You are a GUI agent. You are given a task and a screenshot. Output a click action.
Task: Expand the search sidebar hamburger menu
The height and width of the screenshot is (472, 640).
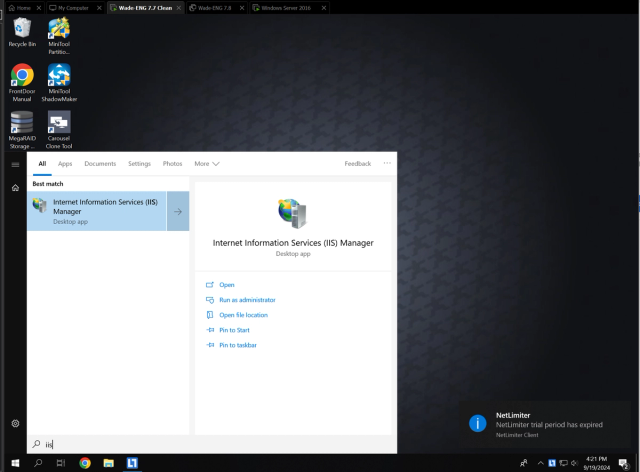tap(16, 165)
